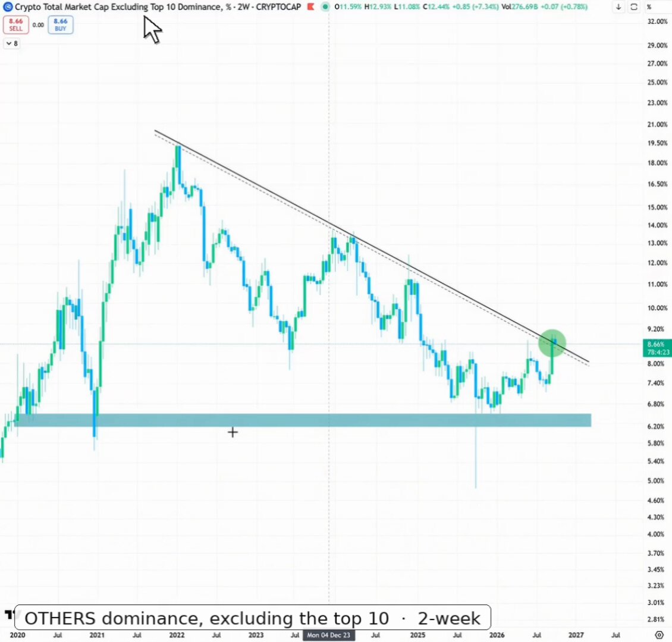This screenshot has width=672, height=642.
Task: Click the 2022 time axis label
Action: (x=177, y=635)
